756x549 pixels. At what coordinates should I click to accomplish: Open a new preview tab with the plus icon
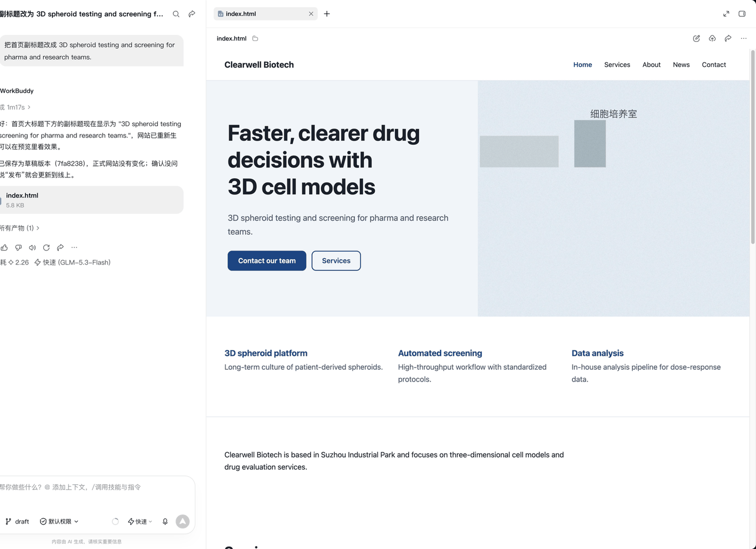click(x=327, y=14)
